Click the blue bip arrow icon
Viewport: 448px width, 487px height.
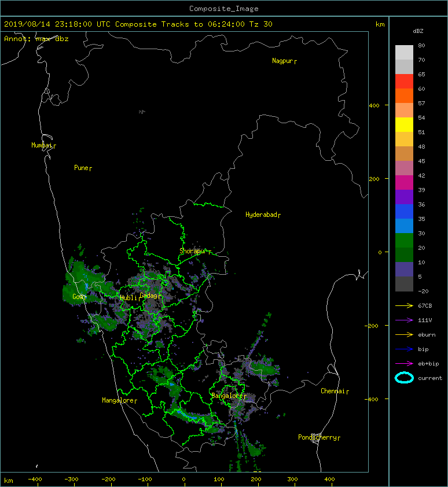404,349
